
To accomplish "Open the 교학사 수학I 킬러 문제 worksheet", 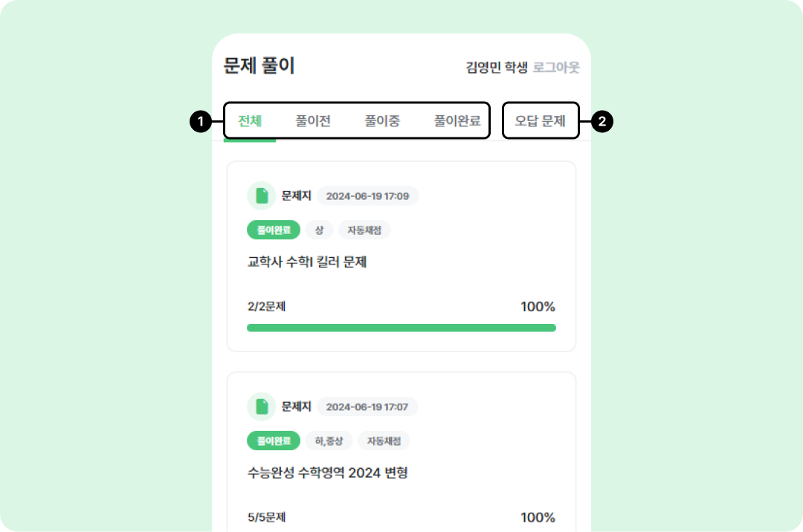I will point(307,262).
